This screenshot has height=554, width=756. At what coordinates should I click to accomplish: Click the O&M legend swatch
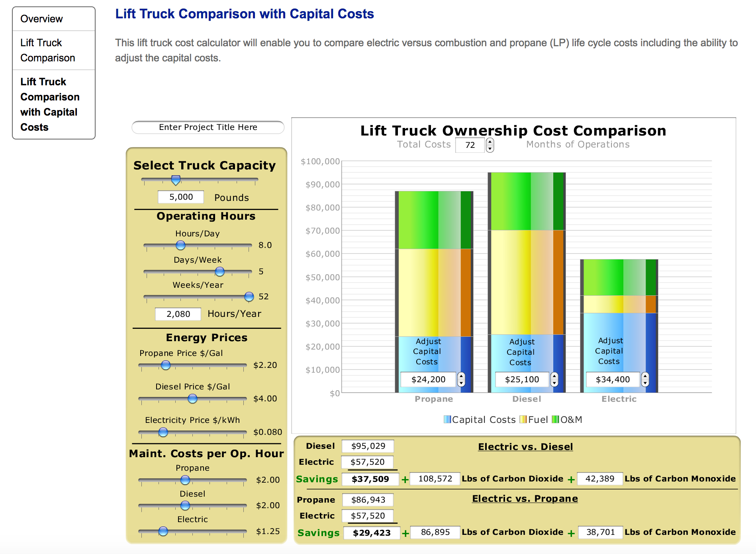(556, 420)
